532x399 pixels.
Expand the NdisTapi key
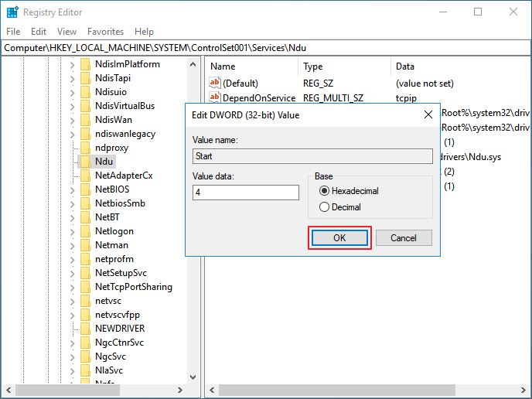point(72,79)
